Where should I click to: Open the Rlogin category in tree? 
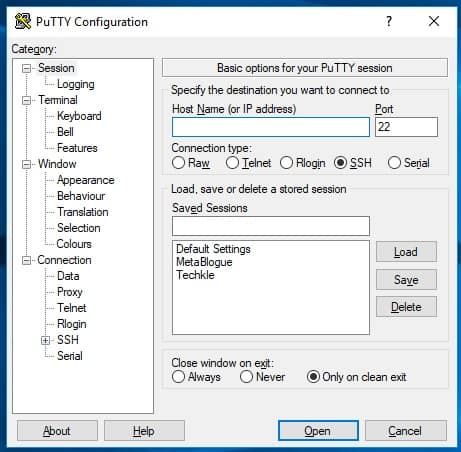pyautogui.click(x=72, y=324)
